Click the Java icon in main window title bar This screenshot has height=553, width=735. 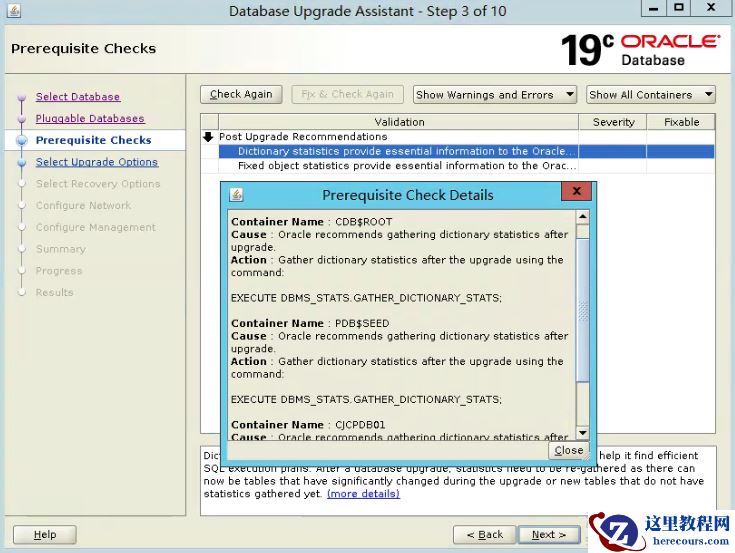point(14,10)
